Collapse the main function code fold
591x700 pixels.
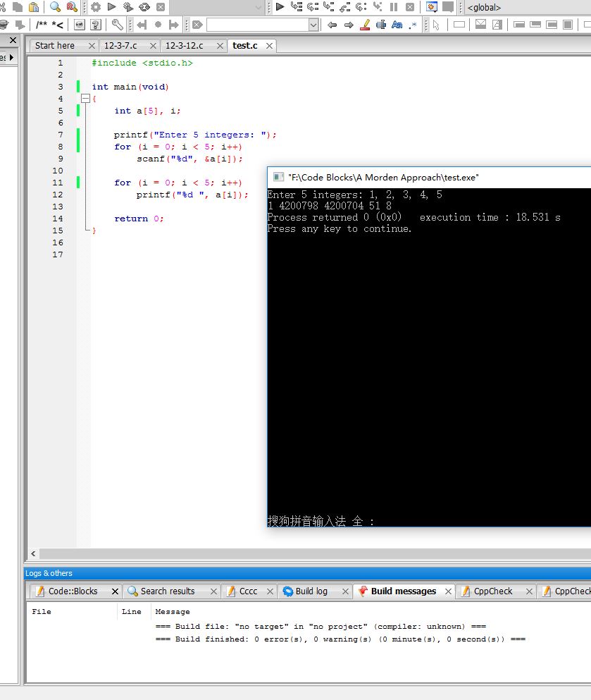(86, 99)
